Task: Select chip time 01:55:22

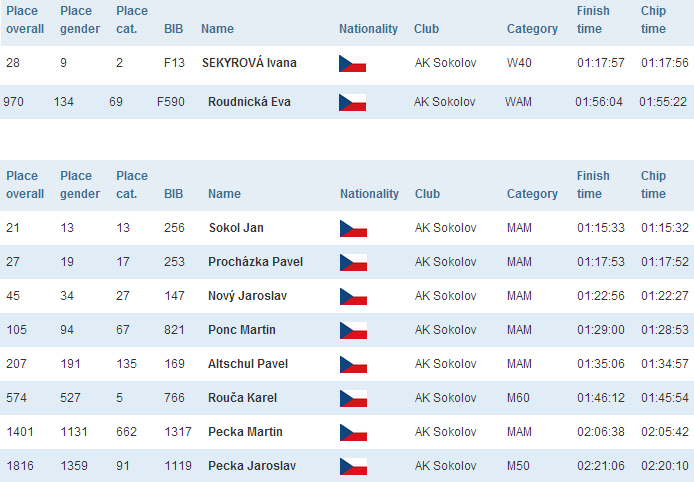Action: [663, 102]
